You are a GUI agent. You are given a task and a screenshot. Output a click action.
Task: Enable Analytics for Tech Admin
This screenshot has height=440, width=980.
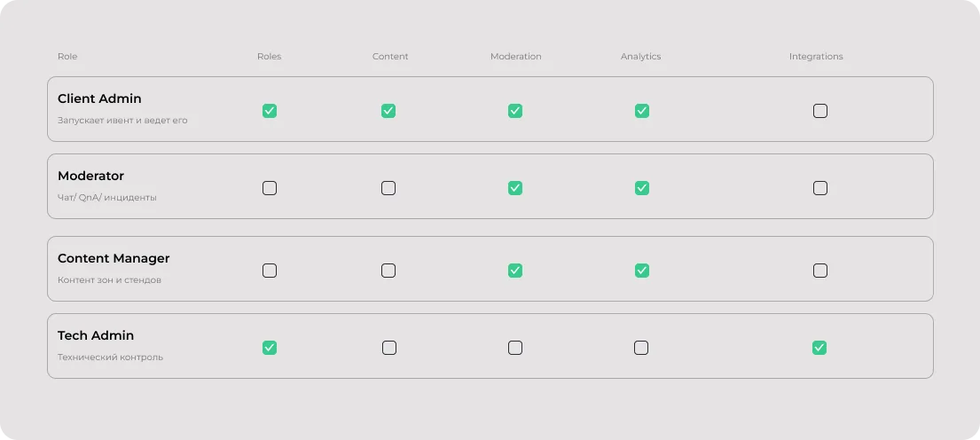pos(641,348)
